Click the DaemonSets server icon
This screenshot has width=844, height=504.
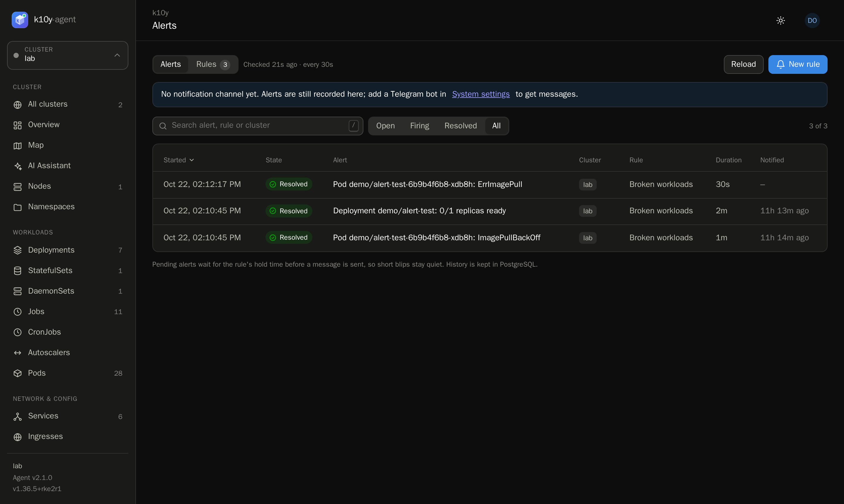(x=18, y=291)
